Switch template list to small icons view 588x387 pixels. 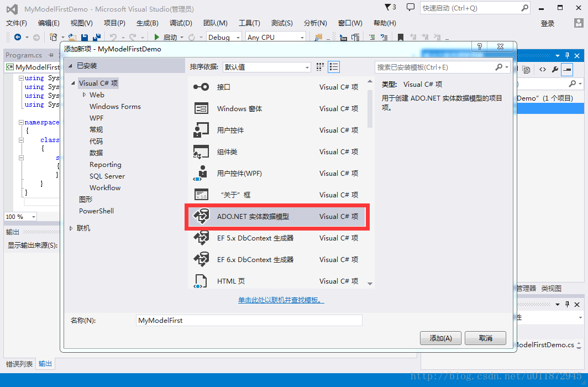[x=320, y=67]
